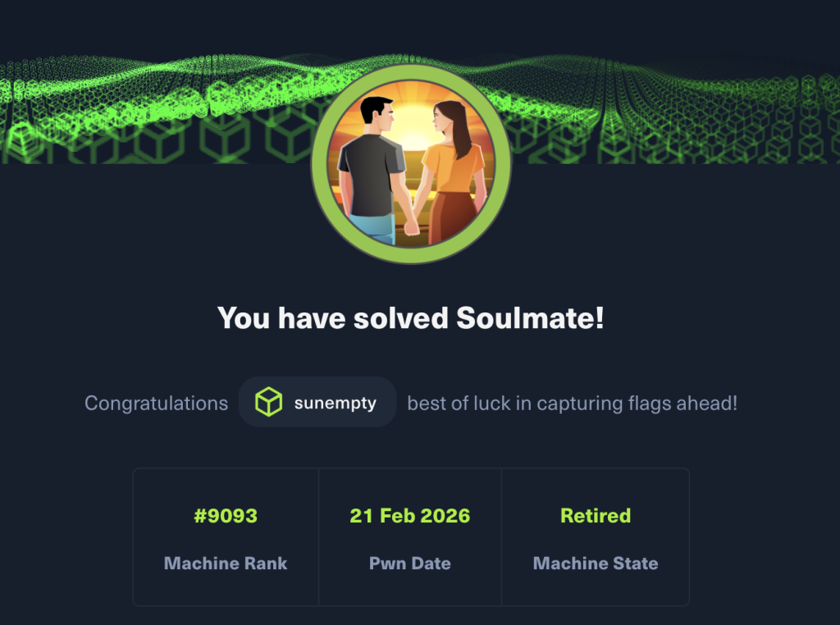
Task: Click the Machine Rank label
Action: coord(226,563)
